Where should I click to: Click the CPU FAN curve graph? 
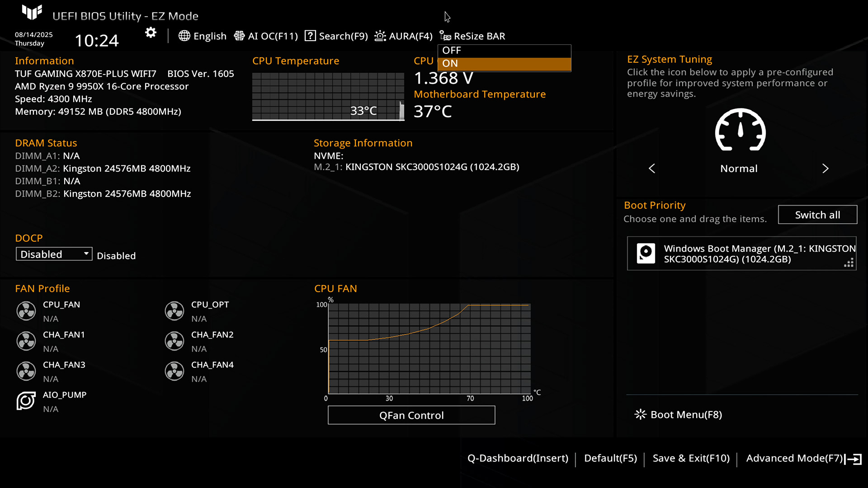(429, 348)
